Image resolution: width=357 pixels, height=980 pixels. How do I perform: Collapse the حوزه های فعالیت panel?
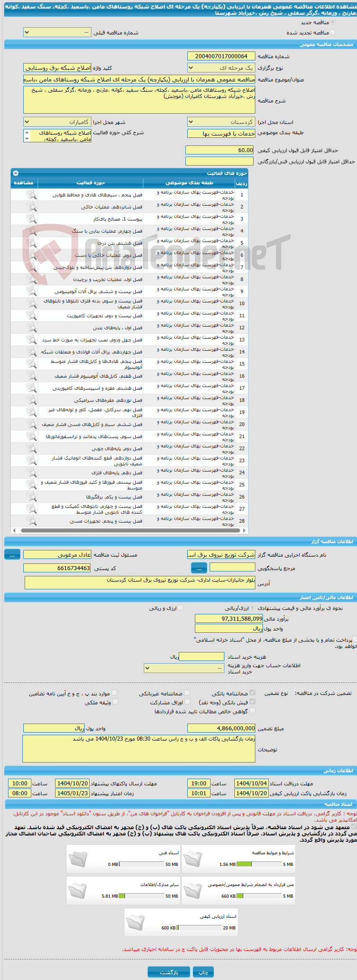[x=16, y=173]
